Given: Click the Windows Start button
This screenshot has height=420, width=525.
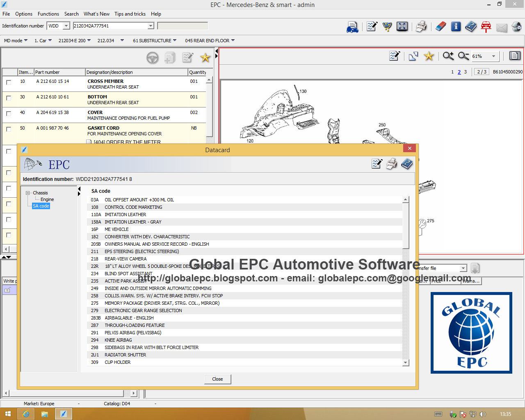Looking at the screenshot, I should [8, 414].
